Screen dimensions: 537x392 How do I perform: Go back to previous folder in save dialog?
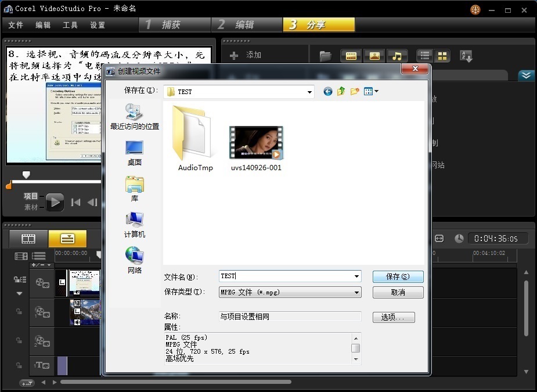click(x=328, y=91)
